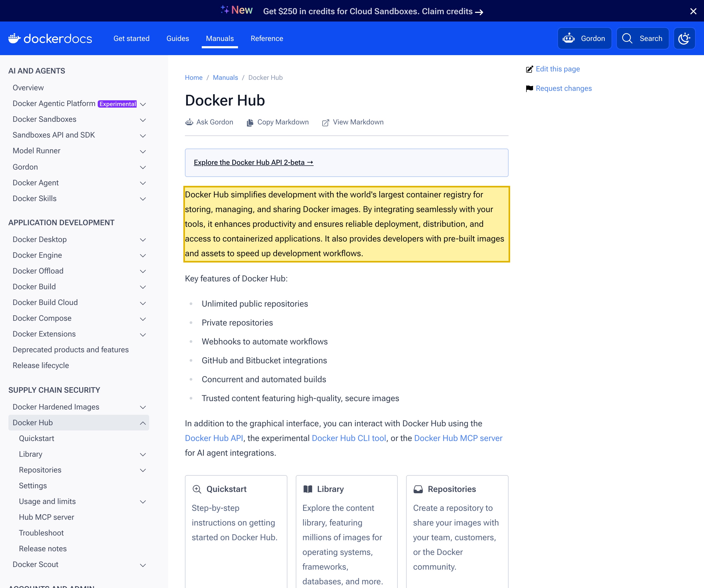Click Claim credits link in banner
The image size is (704, 588).
coord(453,11)
